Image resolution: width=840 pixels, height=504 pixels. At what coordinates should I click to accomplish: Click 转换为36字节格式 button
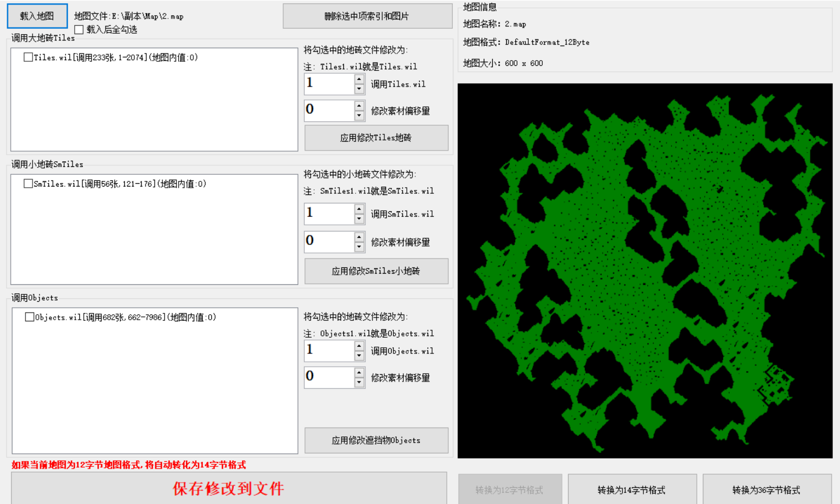pyautogui.click(x=767, y=489)
